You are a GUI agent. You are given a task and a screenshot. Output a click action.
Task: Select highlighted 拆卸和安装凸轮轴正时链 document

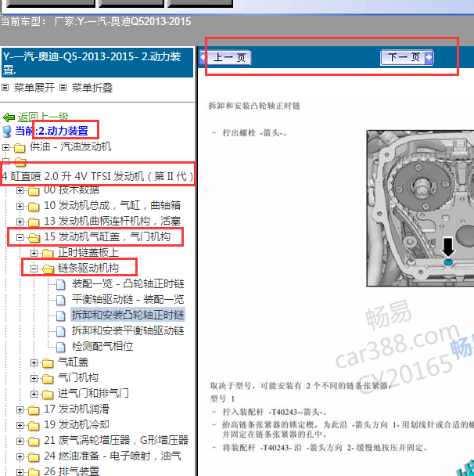pos(127,315)
